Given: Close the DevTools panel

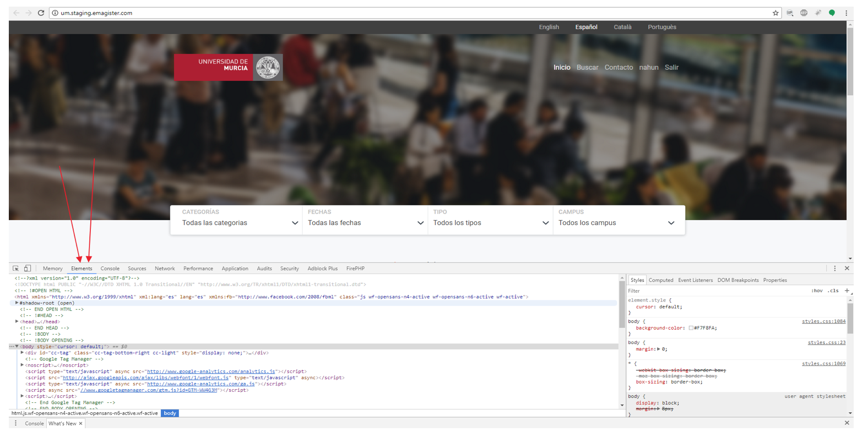Looking at the screenshot, I should point(847,269).
